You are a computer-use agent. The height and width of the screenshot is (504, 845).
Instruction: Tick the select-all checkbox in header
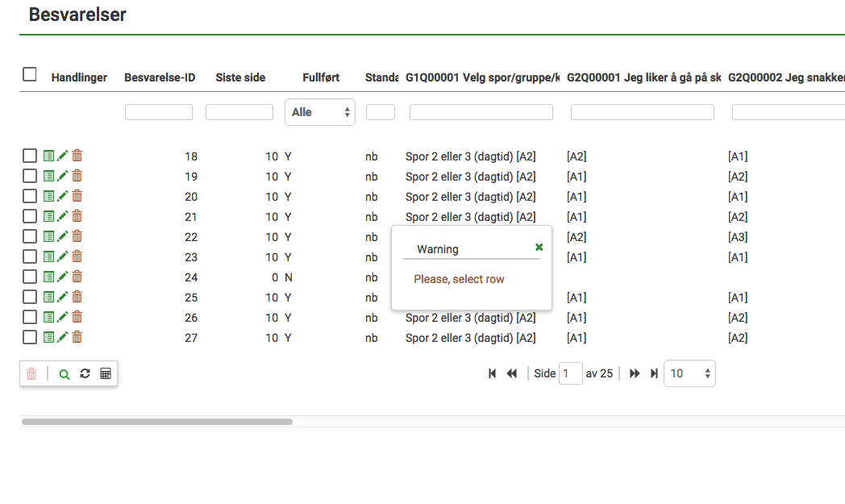(30, 75)
